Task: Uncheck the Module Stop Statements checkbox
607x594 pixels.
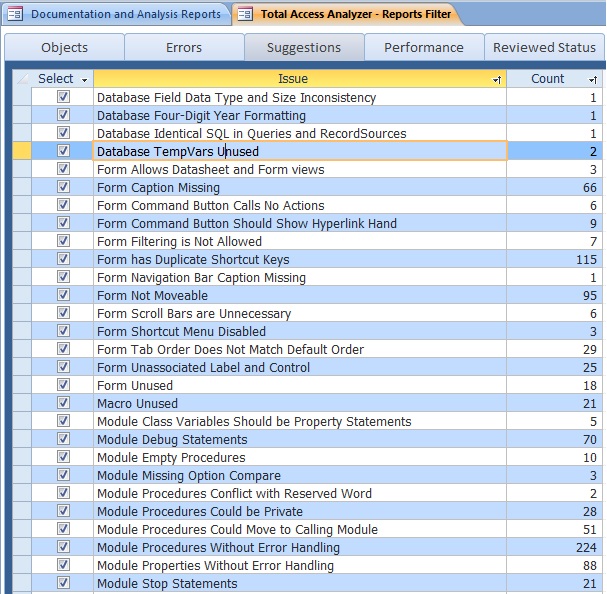Action: (63, 583)
